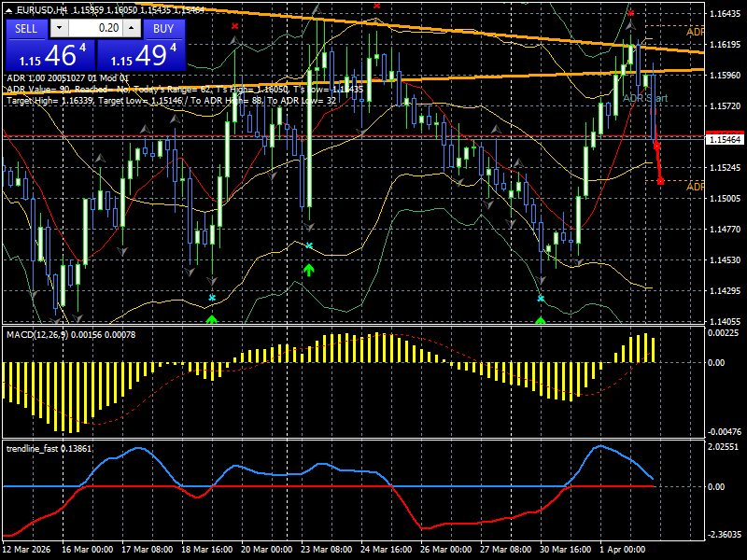Select the green up-arrow buy signal near 23 Mar

[309, 269]
